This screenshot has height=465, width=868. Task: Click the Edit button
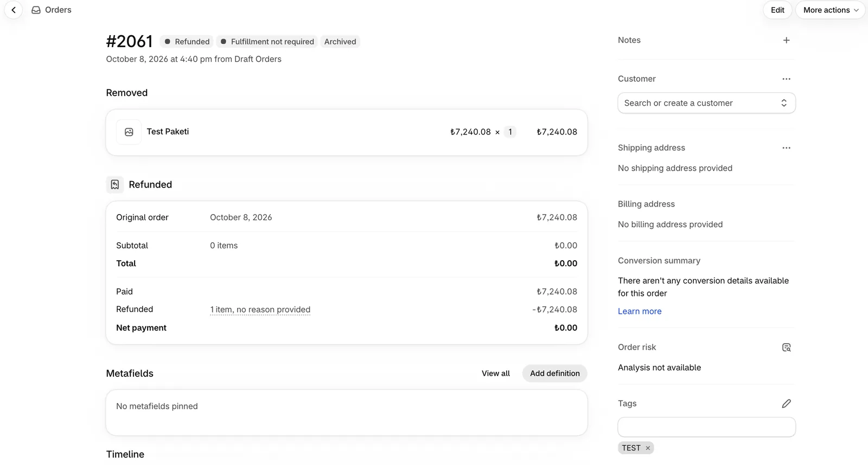click(x=777, y=10)
